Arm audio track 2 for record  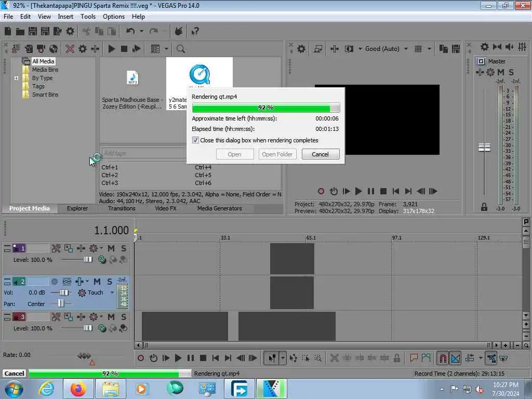point(54,282)
